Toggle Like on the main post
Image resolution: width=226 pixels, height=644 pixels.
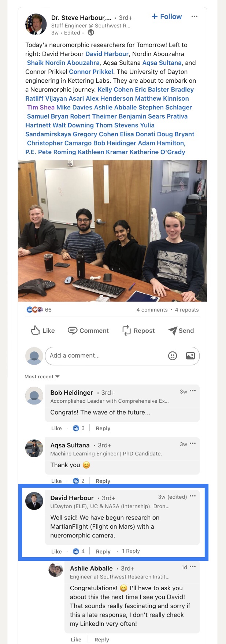tap(43, 331)
